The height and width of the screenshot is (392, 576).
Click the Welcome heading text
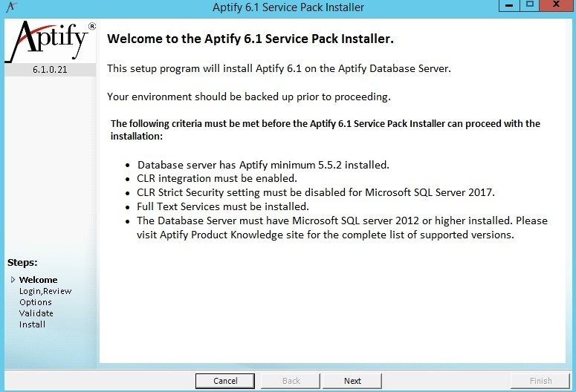(250, 39)
